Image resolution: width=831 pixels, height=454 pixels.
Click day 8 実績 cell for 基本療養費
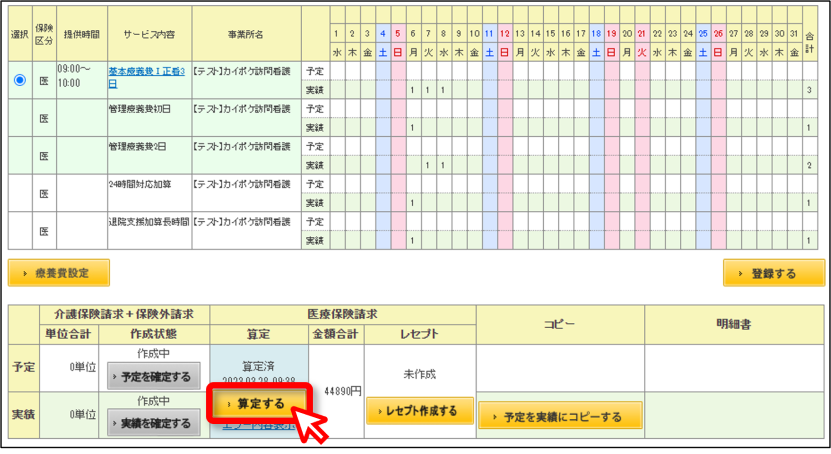pyautogui.click(x=443, y=90)
